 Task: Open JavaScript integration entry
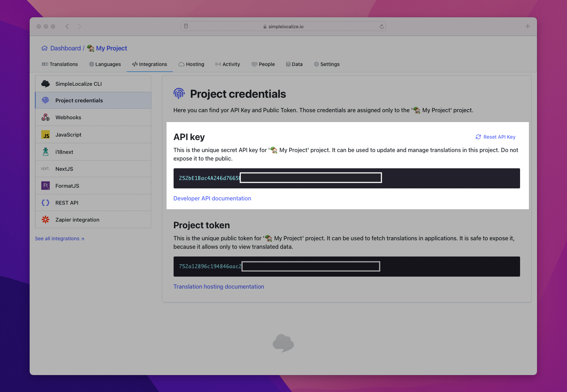93,134
